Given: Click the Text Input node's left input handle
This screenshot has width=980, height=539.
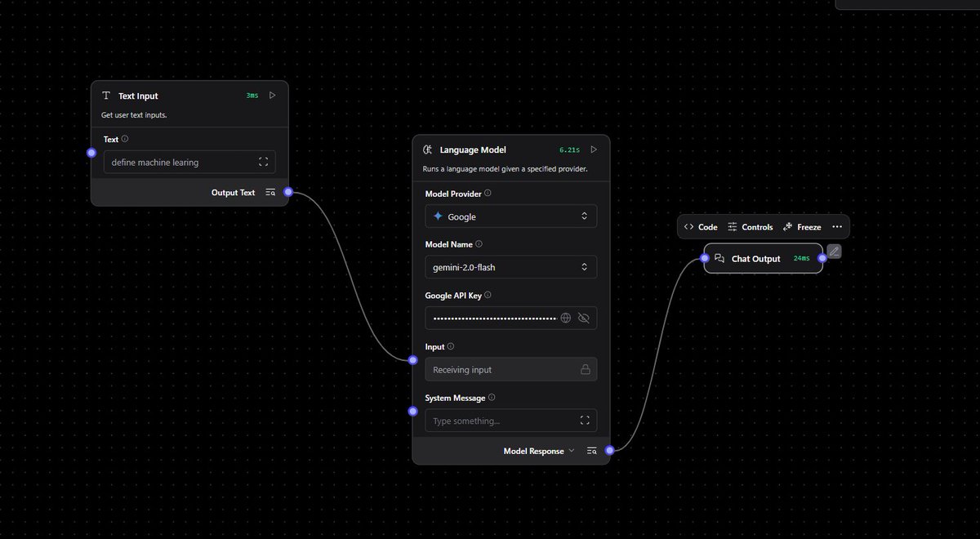Looking at the screenshot, I should coord(91,153).
